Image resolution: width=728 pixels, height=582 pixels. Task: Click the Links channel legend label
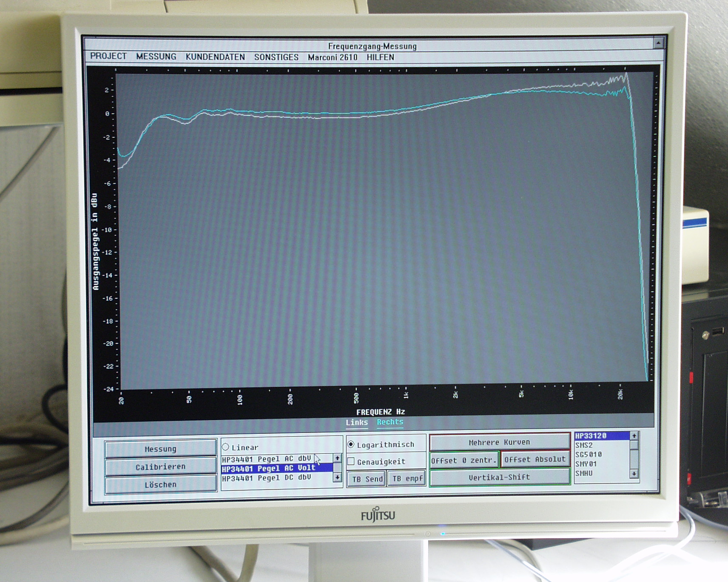pos(357,422)
